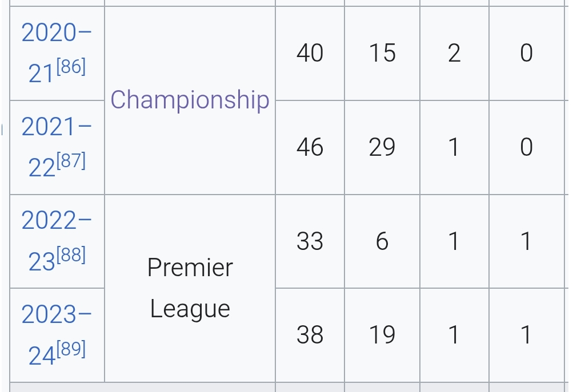
Task: Click the last 0 cell in 2021–22 row
Action: click(x=527, y=147)
